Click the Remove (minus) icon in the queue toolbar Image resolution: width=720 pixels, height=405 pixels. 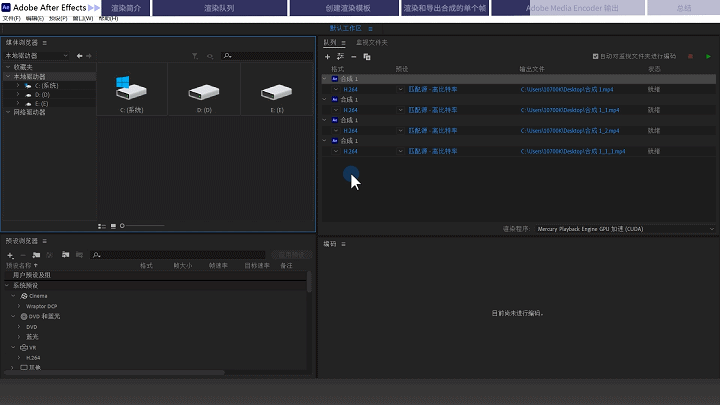point(354,56)
